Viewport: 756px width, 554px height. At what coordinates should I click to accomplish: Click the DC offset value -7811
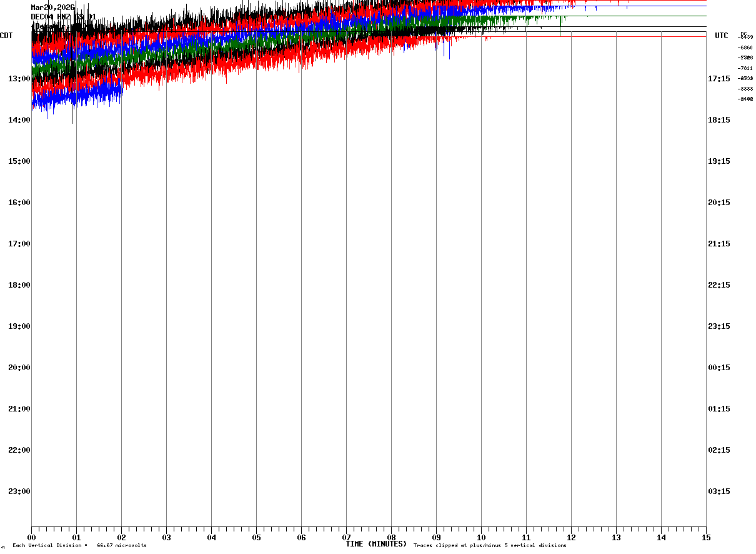click(745, 68)
